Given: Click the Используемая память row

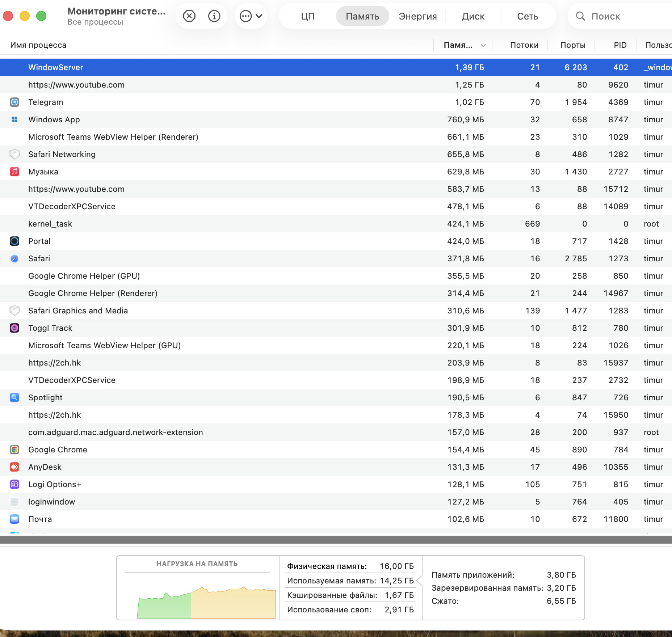Looking at the screenshot, I should (x=350, y=581).
